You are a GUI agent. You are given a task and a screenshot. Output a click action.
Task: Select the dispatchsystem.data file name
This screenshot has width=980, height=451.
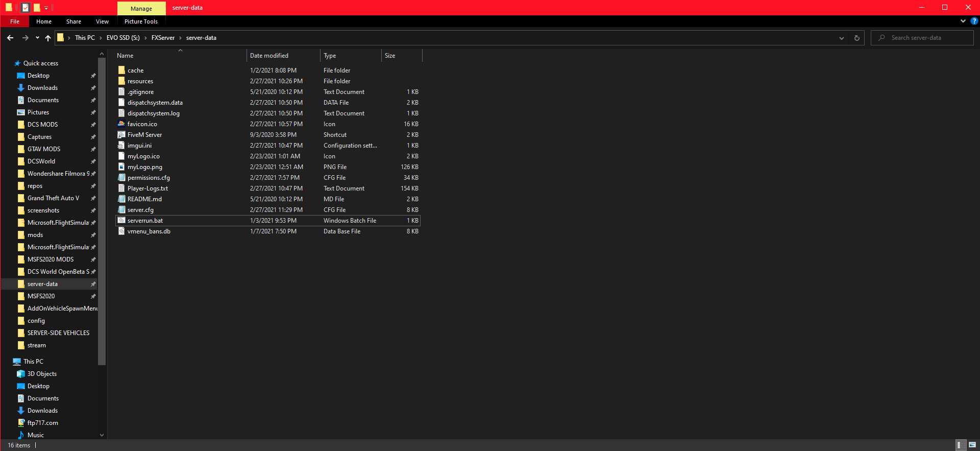tap(155, 103)
